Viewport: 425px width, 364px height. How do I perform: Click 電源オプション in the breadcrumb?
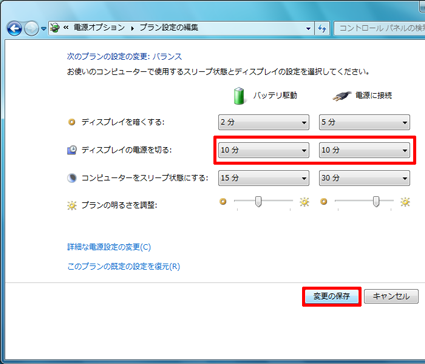pos(99,28)
